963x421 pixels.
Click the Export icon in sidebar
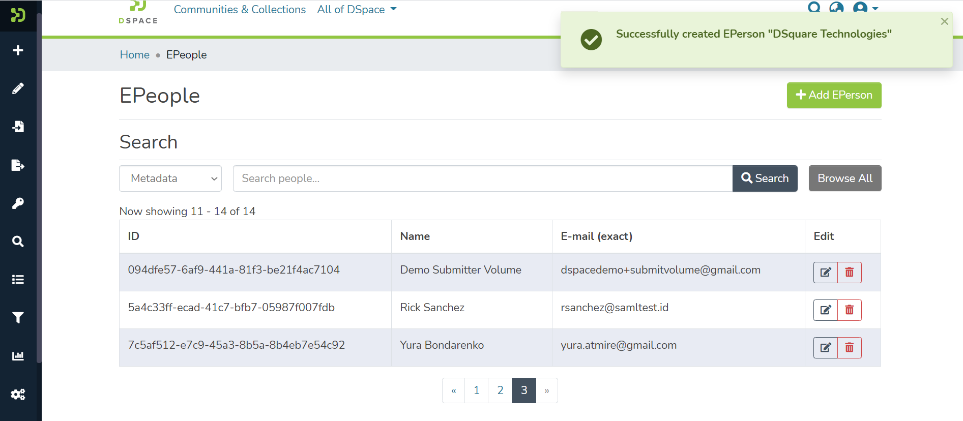click(x=17, y=165)
